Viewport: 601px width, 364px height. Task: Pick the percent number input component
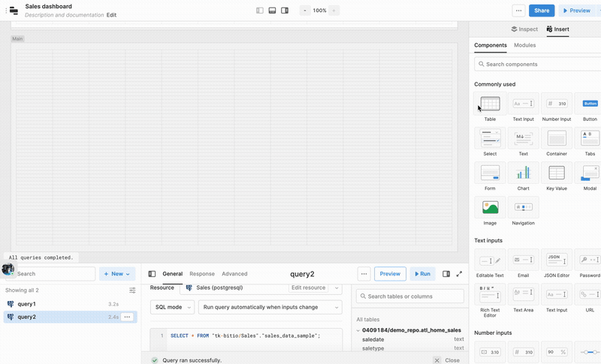tap(557, 352)
